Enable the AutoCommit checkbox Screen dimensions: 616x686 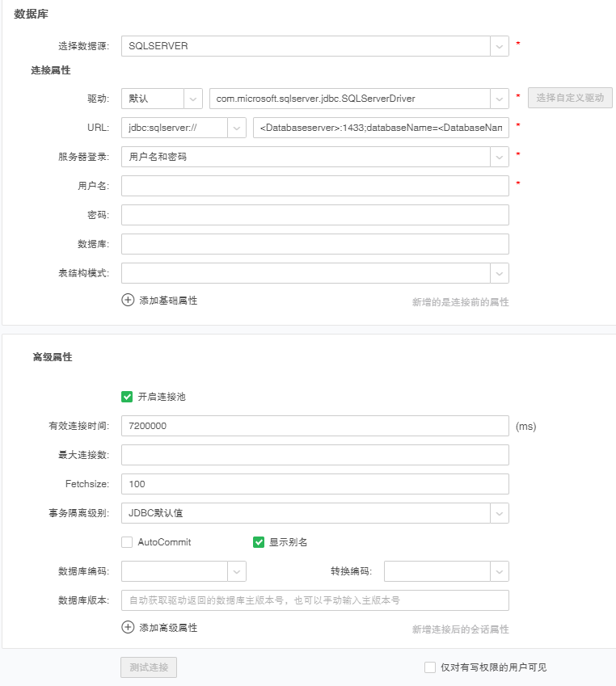(127, 542)
